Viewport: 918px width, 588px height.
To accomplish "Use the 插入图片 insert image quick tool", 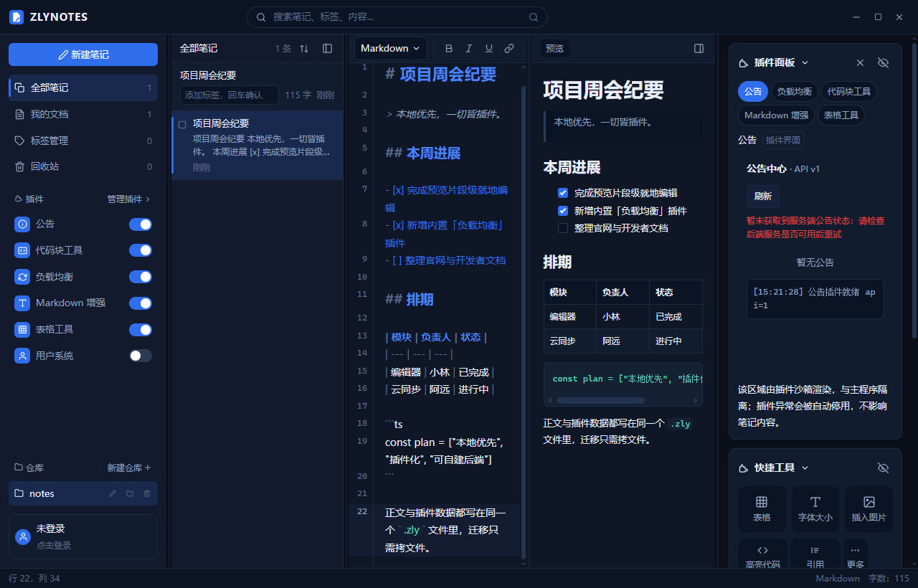I will coord(869,509).
